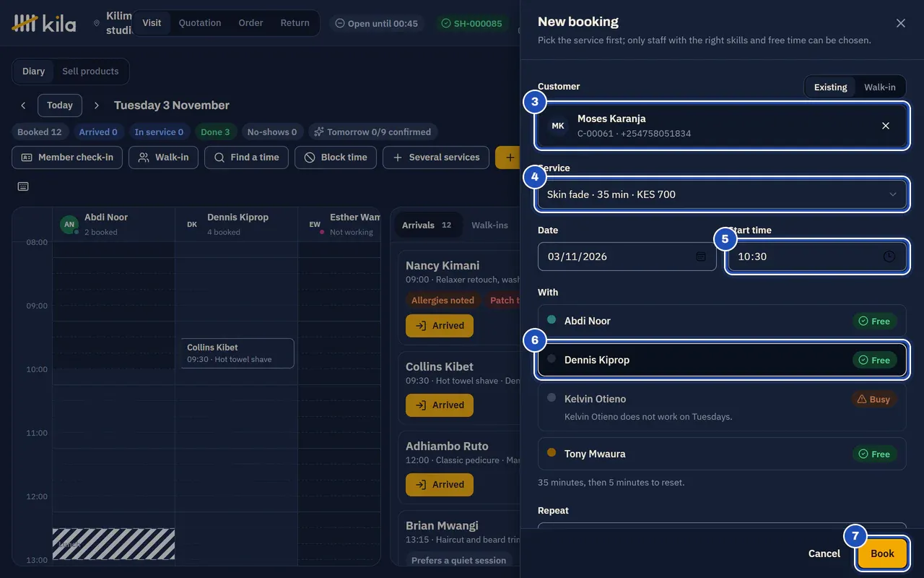
Task: Mark Collins Kibet as Arrived
Action: pos(440,405)
